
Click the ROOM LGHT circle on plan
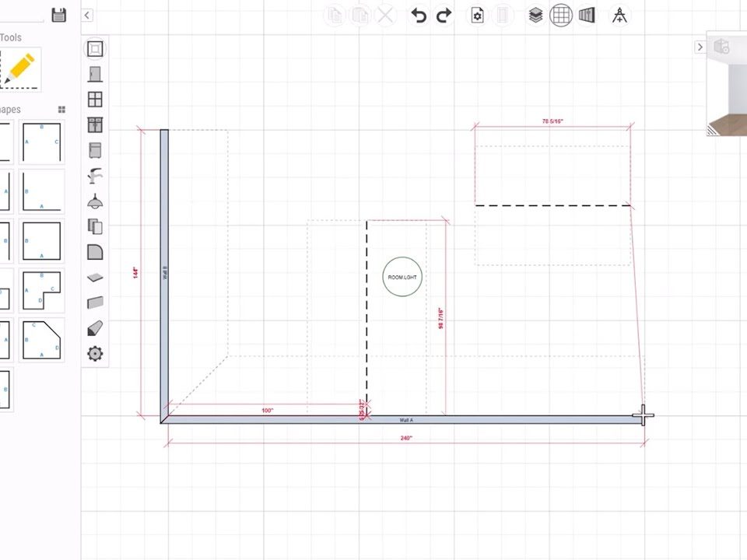(402, 277)
